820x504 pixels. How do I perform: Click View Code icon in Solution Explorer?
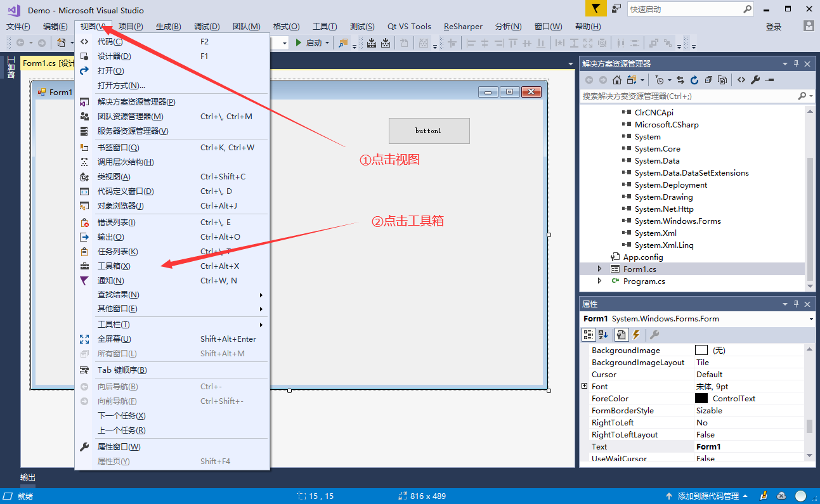pos(741,80)
